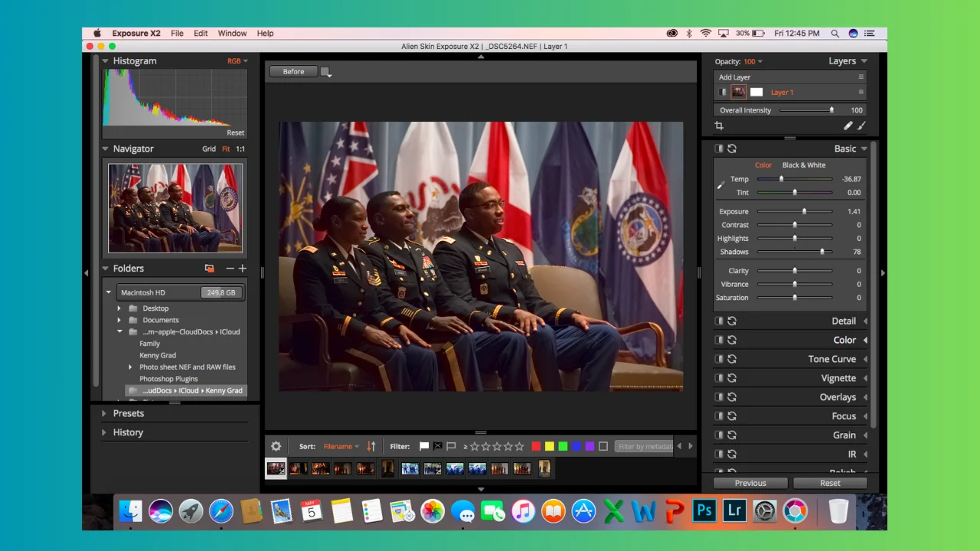Reset the Tone Curve panel with its circular arrows icon
The height and width of the screenshot is (551, 980).
pyautogui.click(x=732, y=359)
